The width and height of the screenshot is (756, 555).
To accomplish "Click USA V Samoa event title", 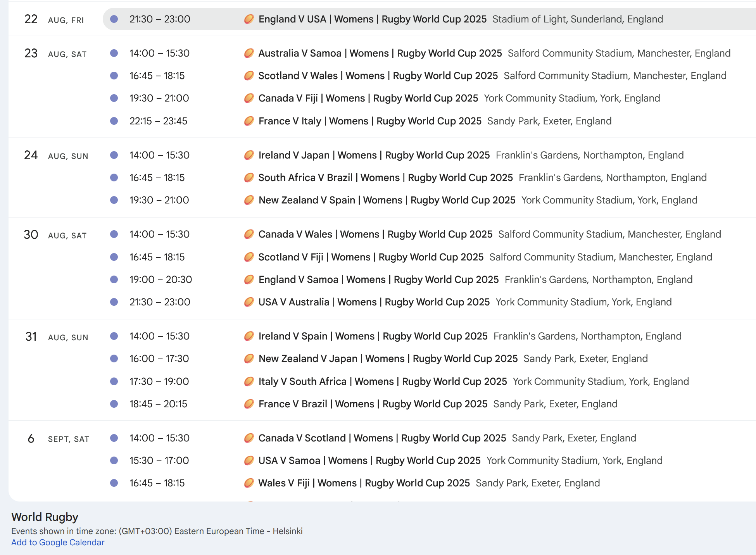I will pos(369,460).
